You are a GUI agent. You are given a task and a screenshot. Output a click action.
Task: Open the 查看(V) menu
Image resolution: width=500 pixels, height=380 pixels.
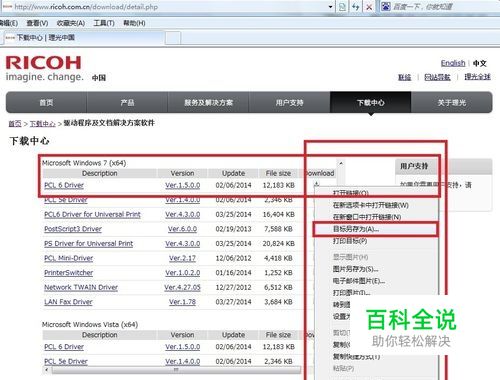click(37, 23)
